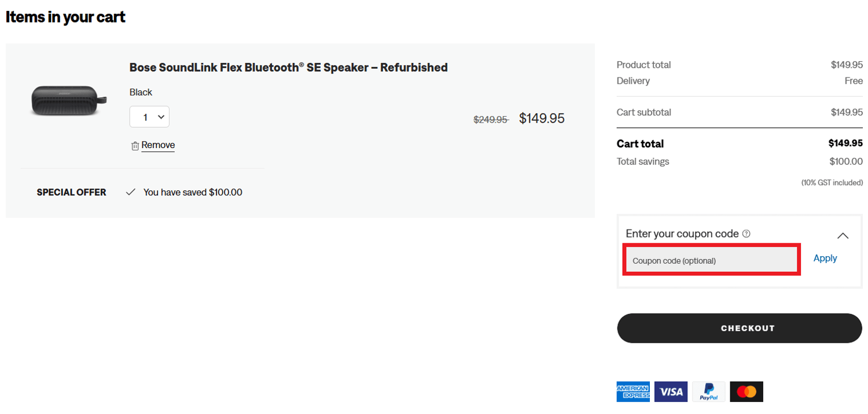The image size is (868, 414).
Task: Click the coupon code help question-mark icon
Action: click(x=746, y=234)
